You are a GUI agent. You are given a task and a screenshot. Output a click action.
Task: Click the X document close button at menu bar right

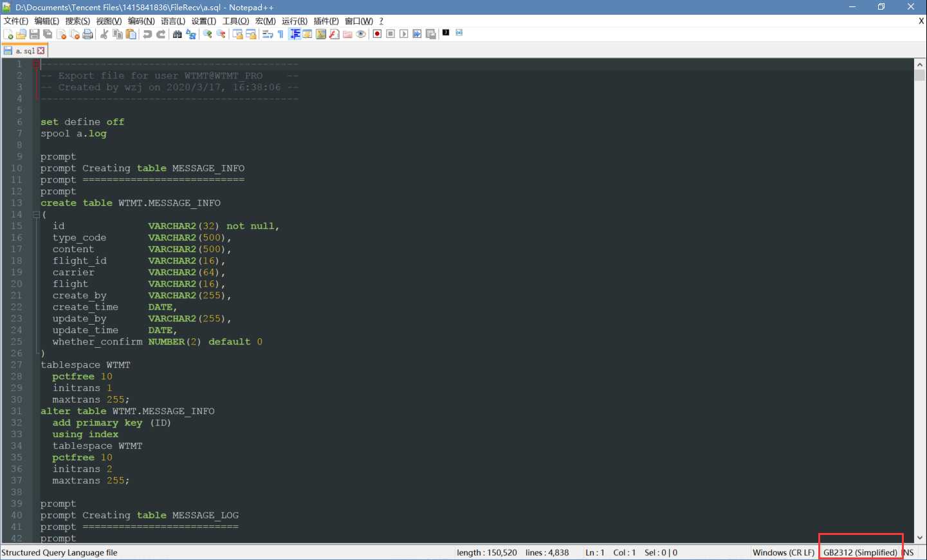pos(921,21)
